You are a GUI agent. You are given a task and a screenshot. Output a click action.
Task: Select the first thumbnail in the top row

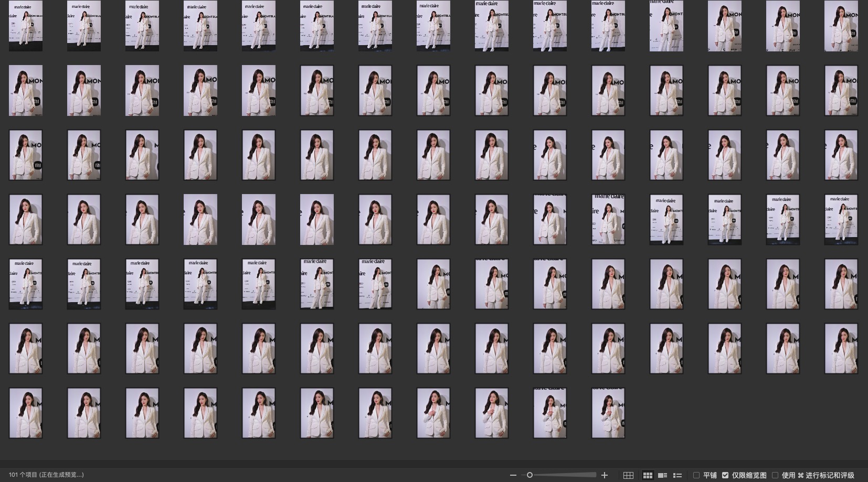coord(26,26)
